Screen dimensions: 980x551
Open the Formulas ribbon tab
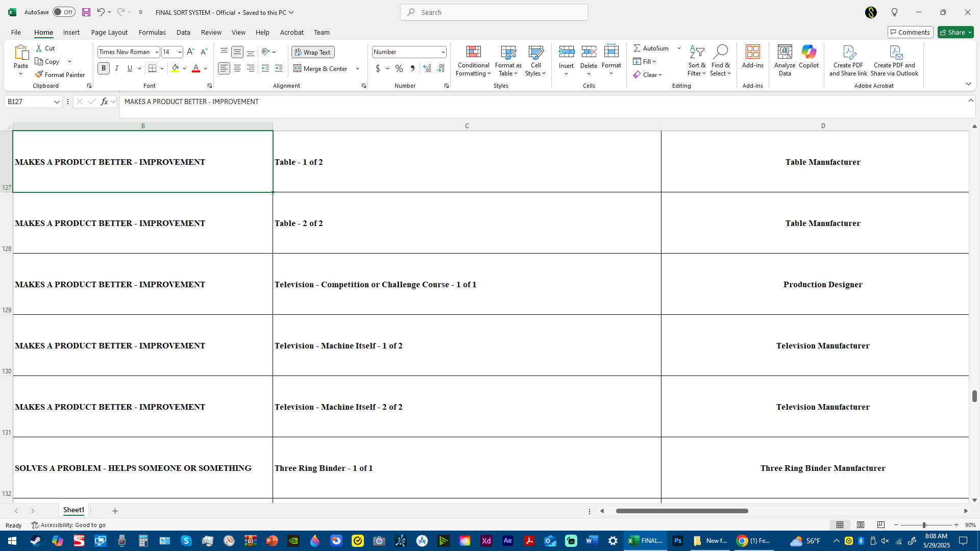point(152,32)
